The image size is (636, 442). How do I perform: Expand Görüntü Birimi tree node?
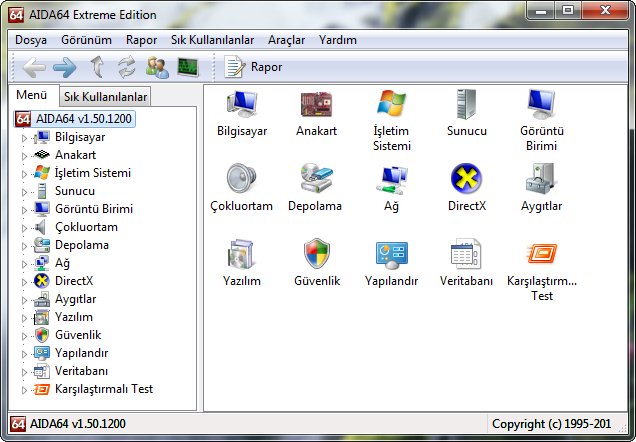tap(24, 210)
